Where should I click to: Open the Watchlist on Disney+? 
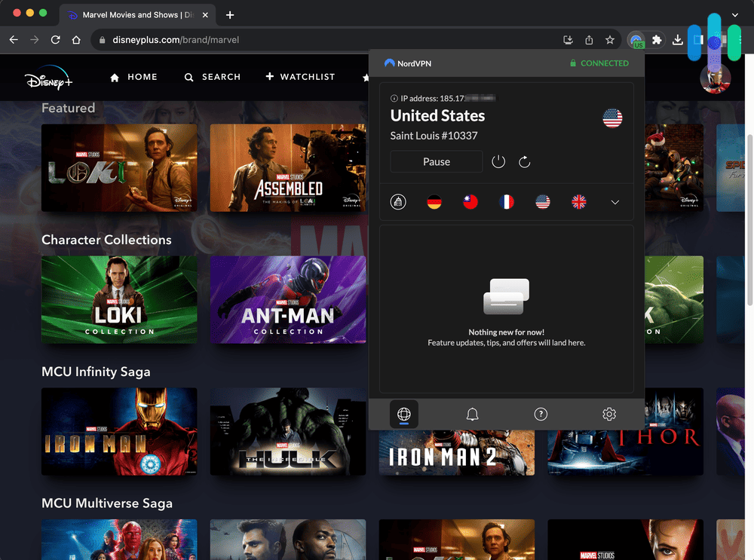pos(300,77)
